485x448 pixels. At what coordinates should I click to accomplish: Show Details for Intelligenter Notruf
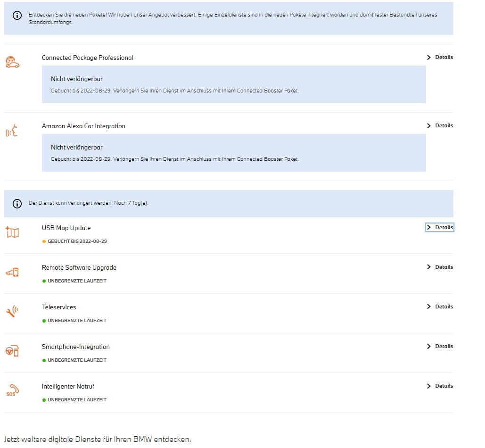point(440,386)
